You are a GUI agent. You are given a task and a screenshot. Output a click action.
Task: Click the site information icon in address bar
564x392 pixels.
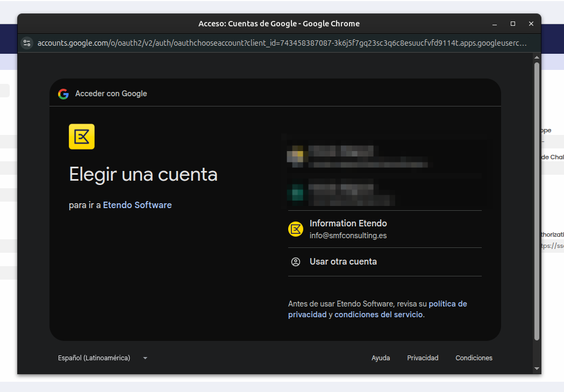point(27,43)
